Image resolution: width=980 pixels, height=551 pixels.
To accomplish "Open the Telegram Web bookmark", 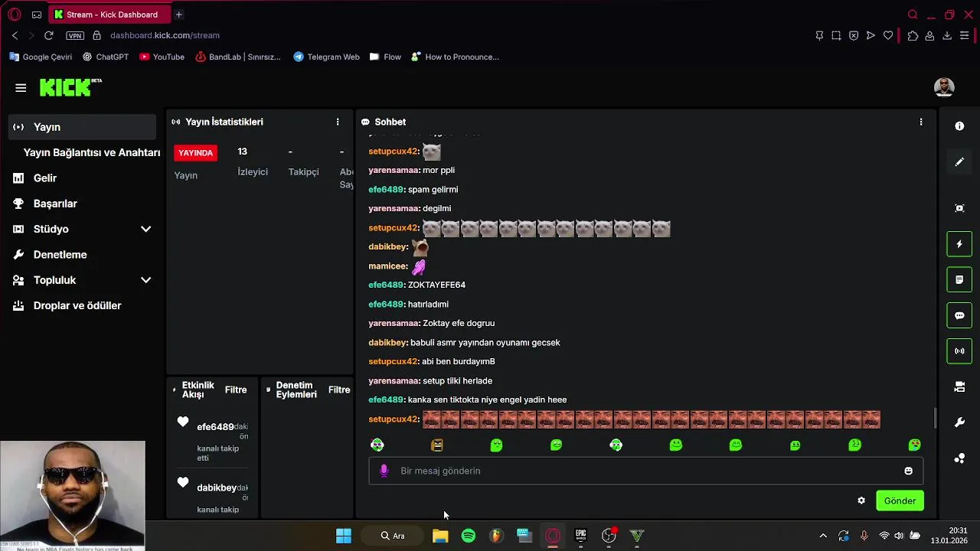I will 326,57.
